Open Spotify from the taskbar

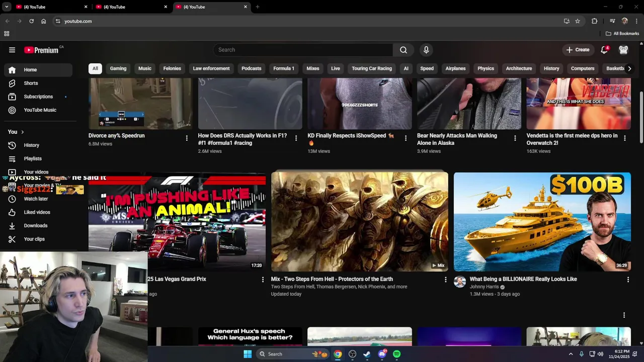click(397, 354)
